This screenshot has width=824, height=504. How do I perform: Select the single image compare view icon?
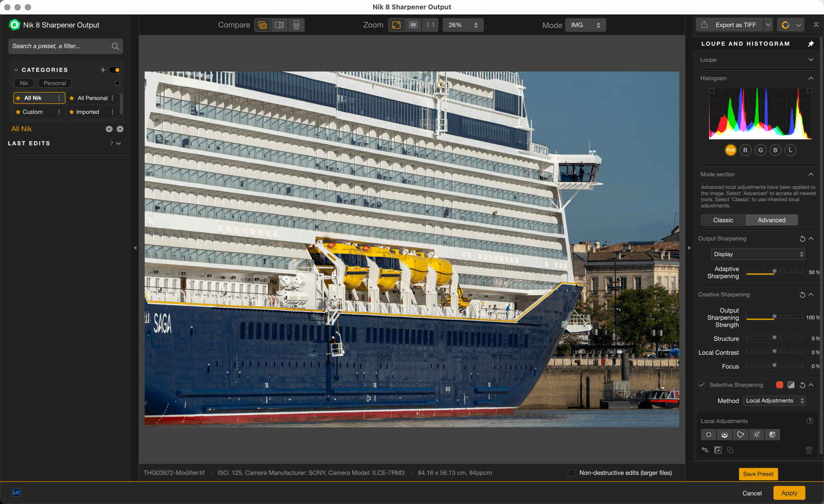[263, 25]
